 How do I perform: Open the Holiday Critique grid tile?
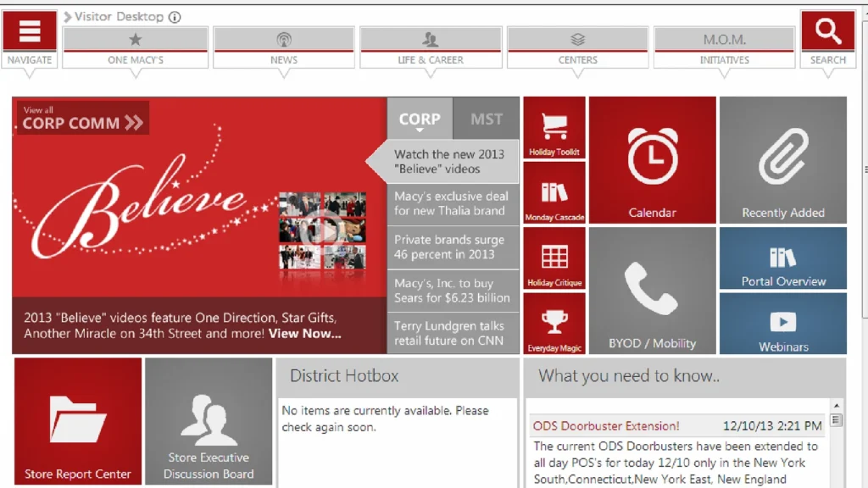pyautogui.click(x=554, y=258)
